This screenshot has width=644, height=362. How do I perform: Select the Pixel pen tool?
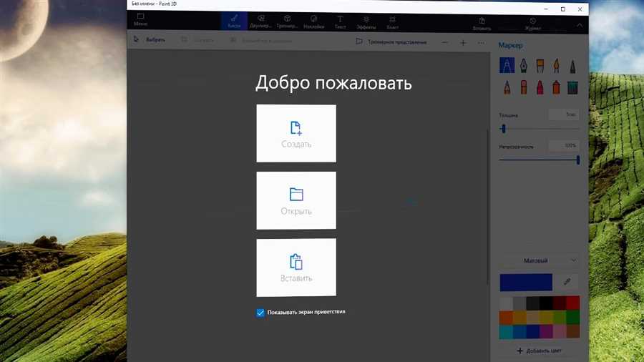point(572,66)
